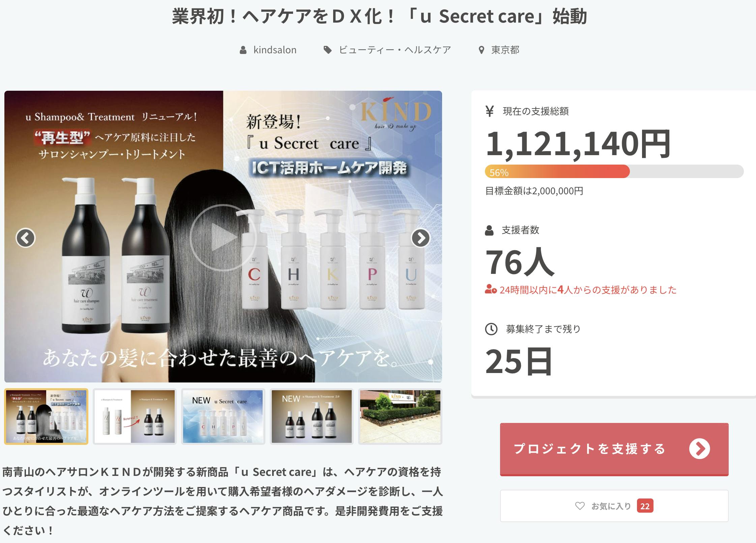This screenshot has width=756, height=543.
Task: Click the supporter person icon beside 支援者数
Action: click(489, 231)
